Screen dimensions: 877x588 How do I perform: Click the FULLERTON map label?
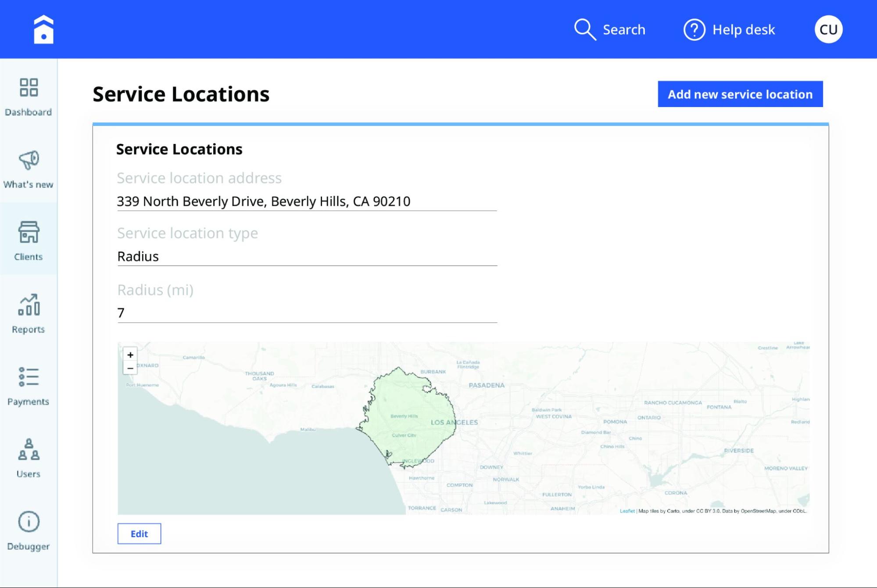557,495
